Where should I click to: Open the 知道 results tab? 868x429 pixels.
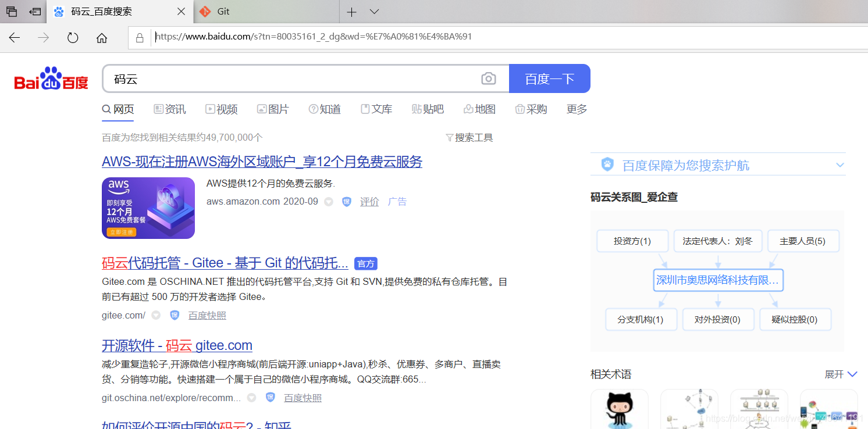click(325, 109)
